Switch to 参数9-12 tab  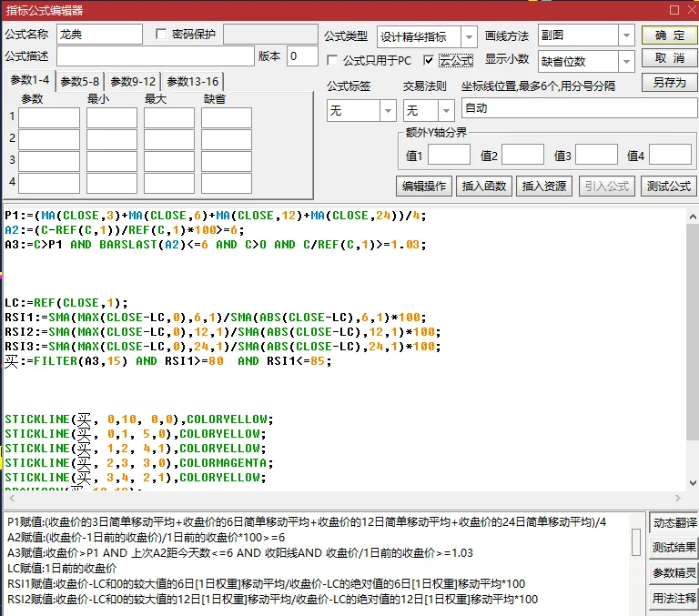coord(133,82)
